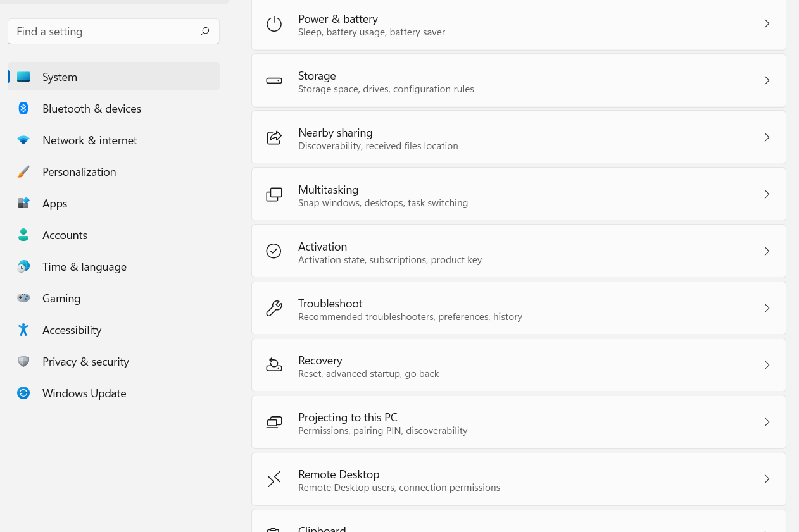Switch to Network & internet section
The image size is (799, 532).
[89, 140]
